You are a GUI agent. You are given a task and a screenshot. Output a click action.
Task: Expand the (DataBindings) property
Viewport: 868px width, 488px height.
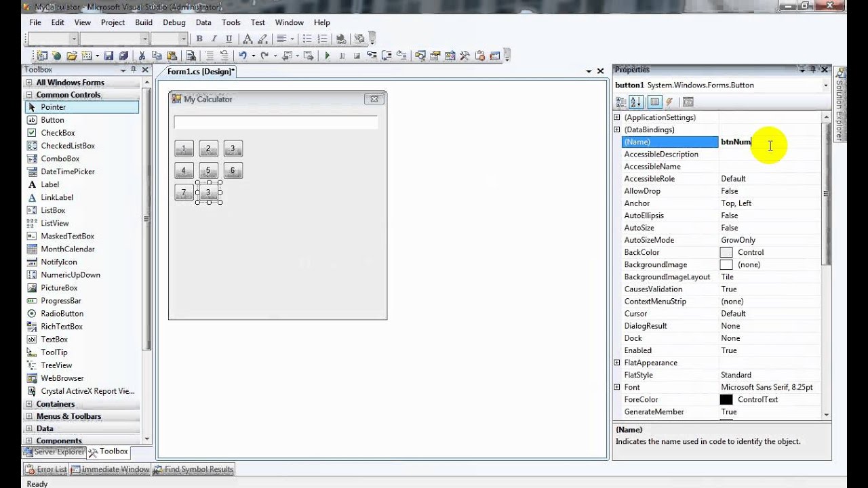617,129
